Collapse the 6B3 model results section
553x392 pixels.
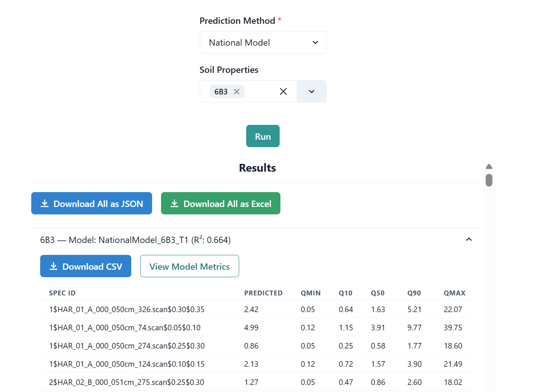[x=469, y=240]
